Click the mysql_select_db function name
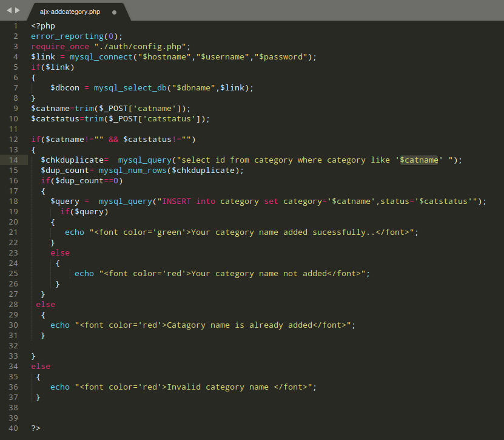Image resolution: width=504 pixels, height=440 pixels. pyautogui.click(x=130, y=88)
